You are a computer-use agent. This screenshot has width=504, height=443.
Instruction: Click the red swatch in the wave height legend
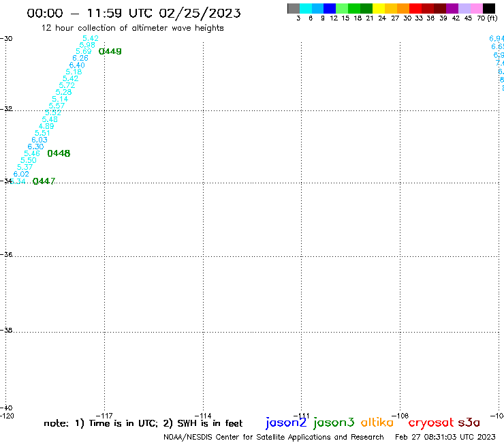tap(415, 8)
